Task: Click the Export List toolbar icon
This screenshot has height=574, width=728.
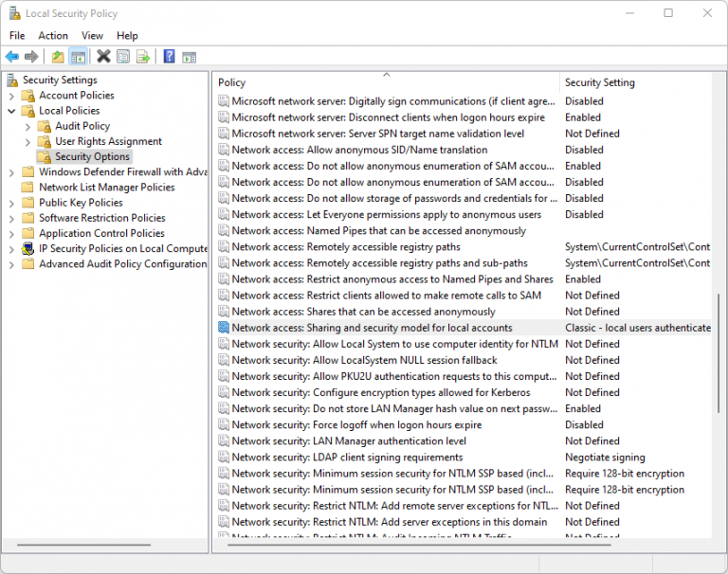Action: [143, 57]
